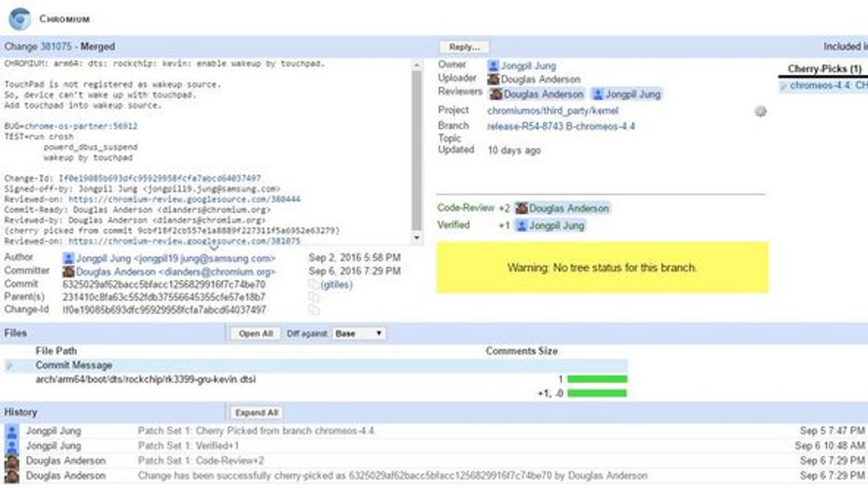Click the 'File Path' column header

pos(56,351)
